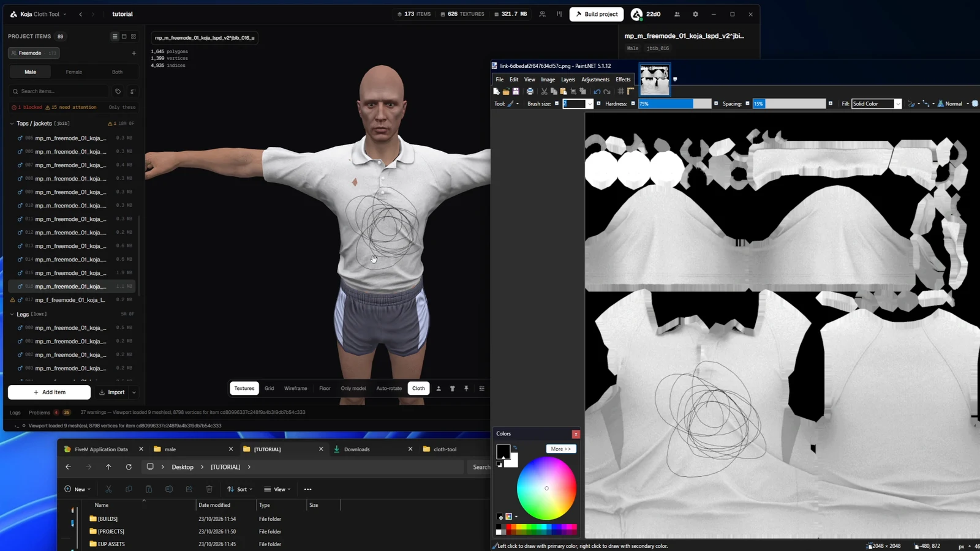Open viewport settings sliders icon
980x551 pixels.
pyautogui.click(x=481, y=388)
